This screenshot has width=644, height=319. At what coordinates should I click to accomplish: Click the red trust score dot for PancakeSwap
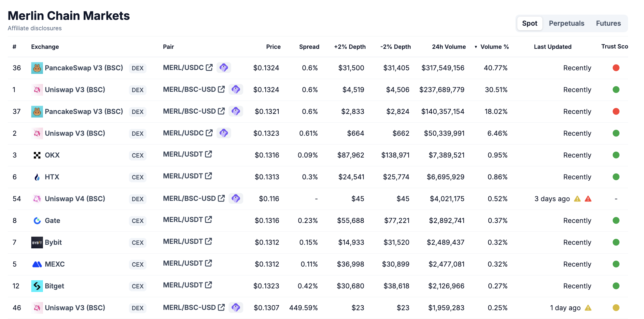pyautogui.click(x=616, y=68)
